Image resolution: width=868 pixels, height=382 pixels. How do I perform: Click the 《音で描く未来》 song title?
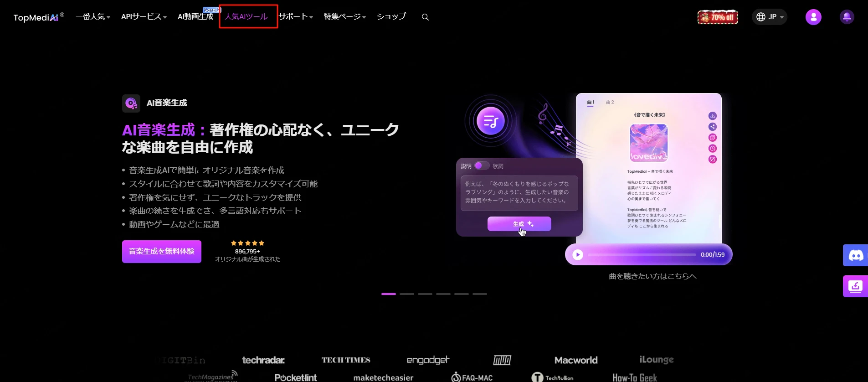click(x=649, y=115)
